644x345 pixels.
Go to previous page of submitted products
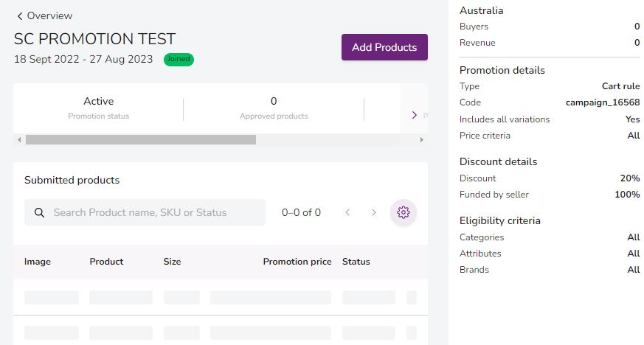(x=347, y=212)
